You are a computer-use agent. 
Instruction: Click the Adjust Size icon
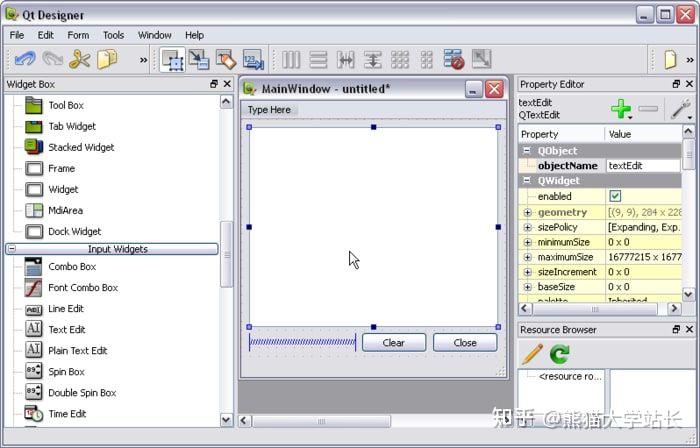coord(481,59)
